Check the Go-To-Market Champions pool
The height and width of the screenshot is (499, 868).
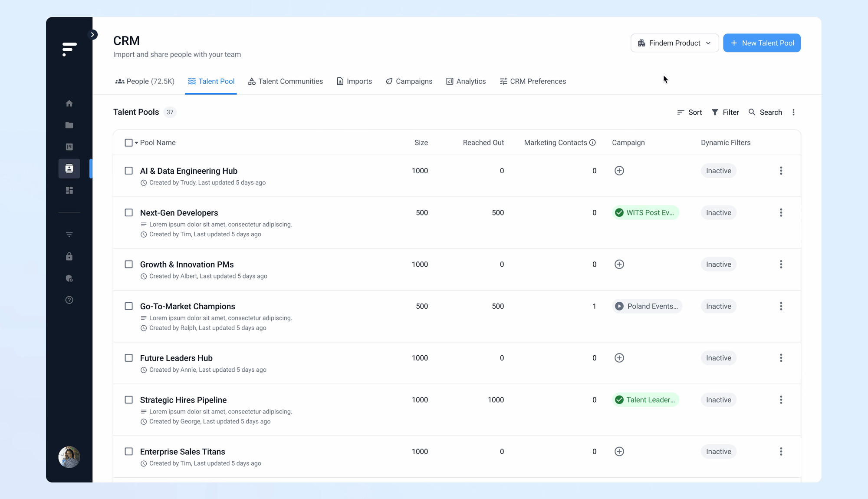click(128, 306)
